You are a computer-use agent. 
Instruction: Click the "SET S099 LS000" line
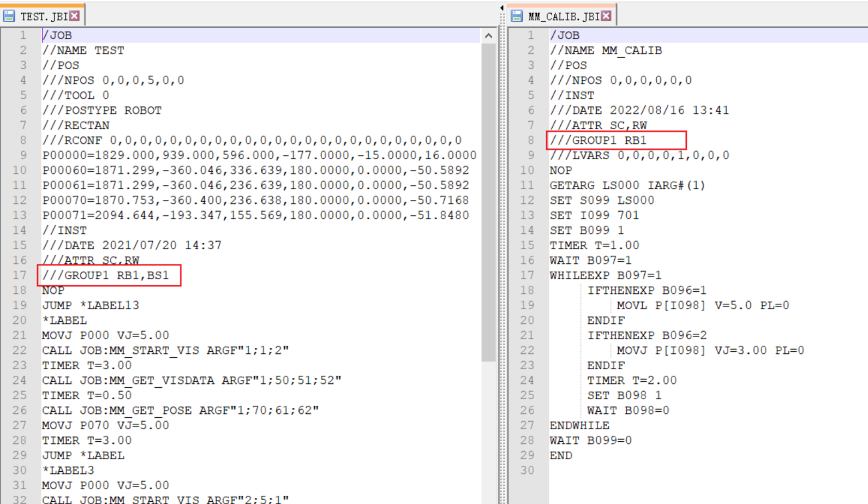[x=602, y=201]
